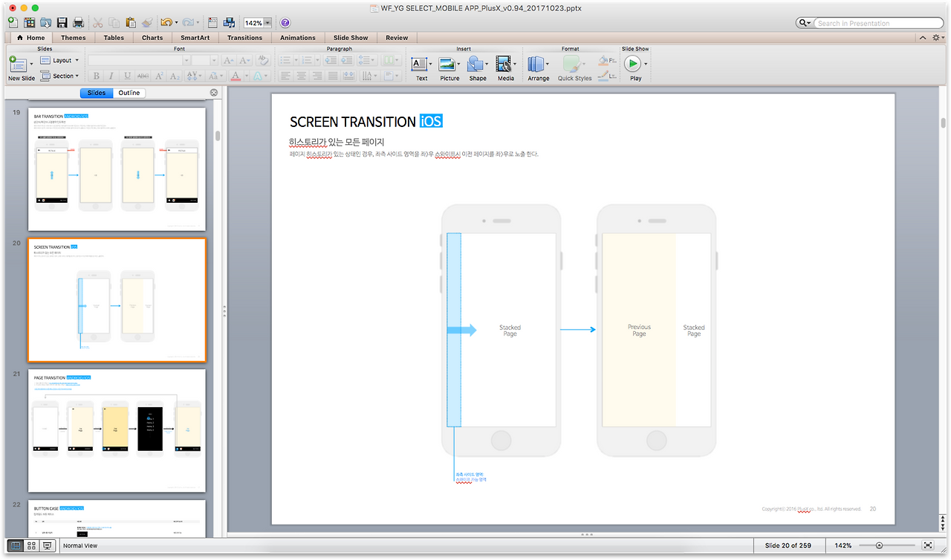Click the Open file folder icon
Screen dimensions: 951x560
pos(46,23)
